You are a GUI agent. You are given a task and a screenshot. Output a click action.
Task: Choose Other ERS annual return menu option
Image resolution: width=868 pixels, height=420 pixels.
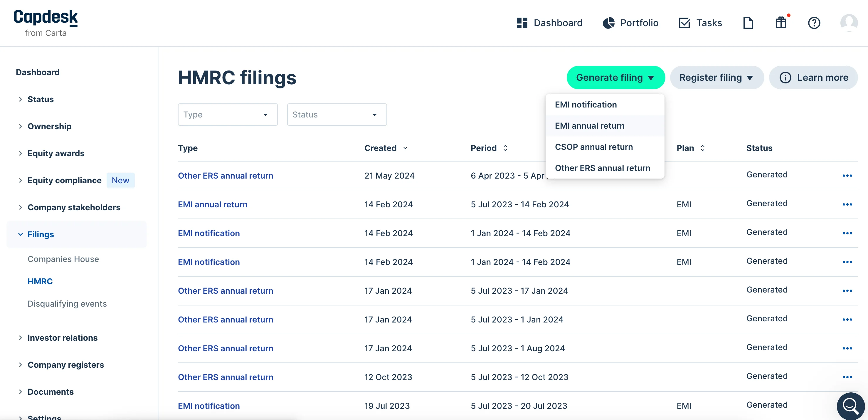click(x=605, y=168)
